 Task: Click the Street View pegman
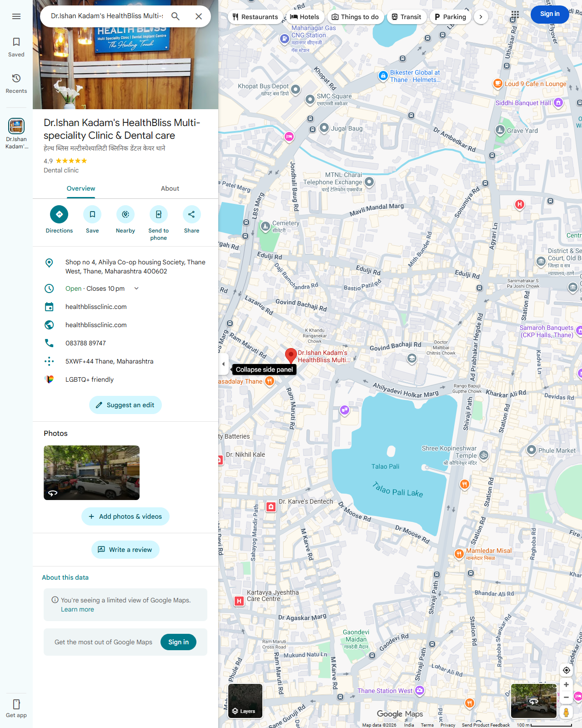[x=566, y=712]
